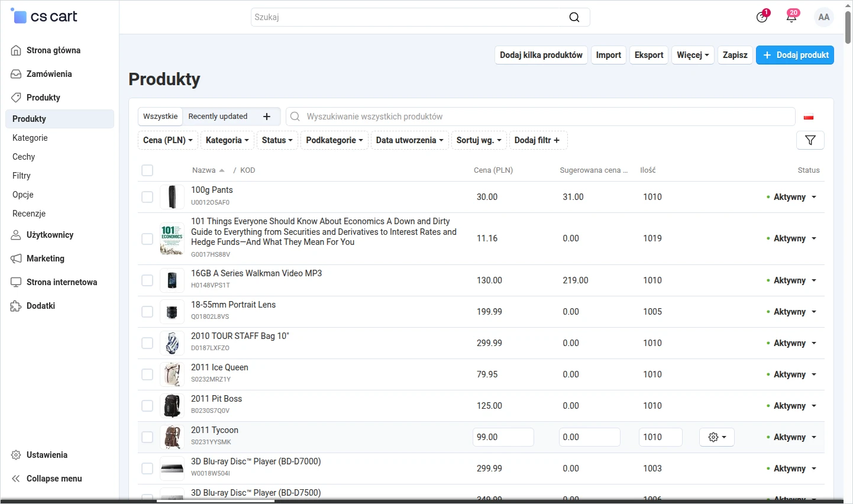Screen dimensions: 853x504
Task: Check the 2011 Tycoon row checkbox
Action: point(147,437)
